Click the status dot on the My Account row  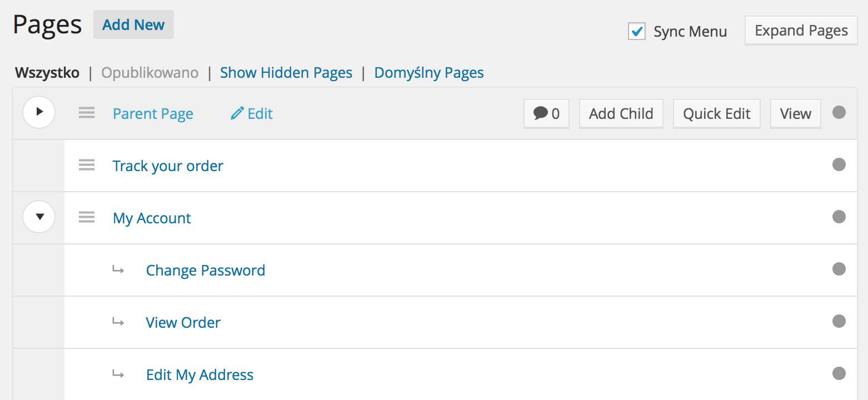839,217
